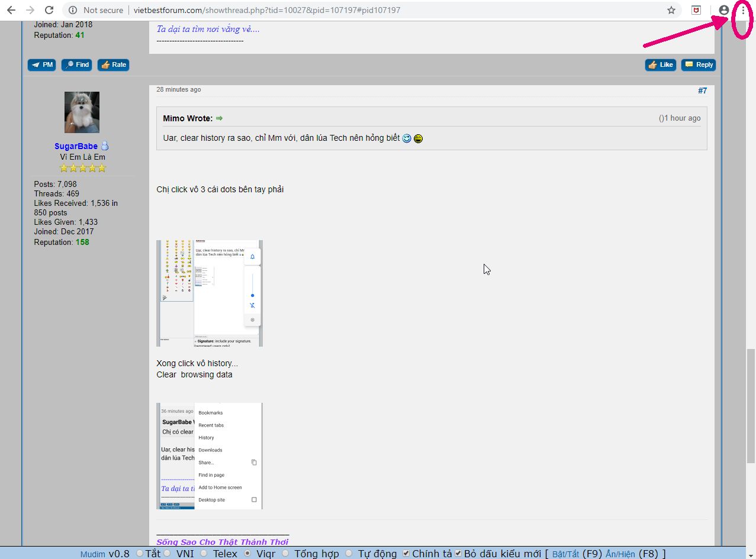Click the 'Xong click vô history...' line
Screen dimensions: 756x559
[197, 363]
